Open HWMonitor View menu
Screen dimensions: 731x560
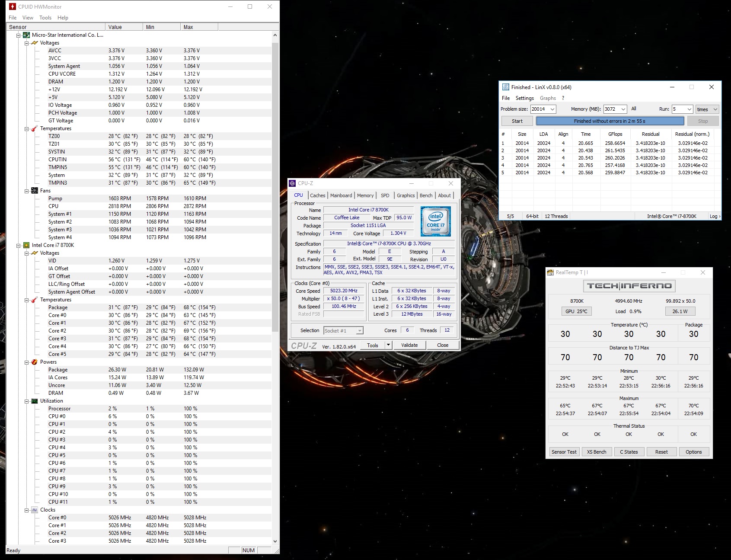(x=28, y=18)
